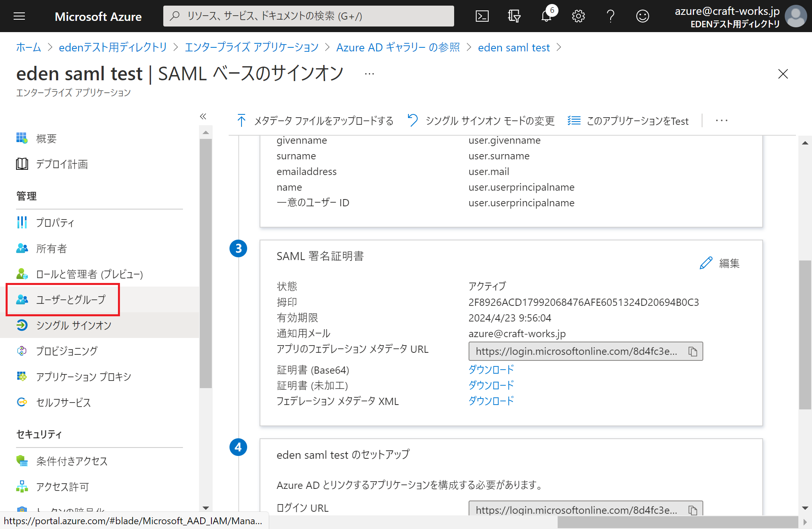Screen dimensions: 812x529
Task: Click シングル サインオン モードの変更
Action: [x=481, y=120]
